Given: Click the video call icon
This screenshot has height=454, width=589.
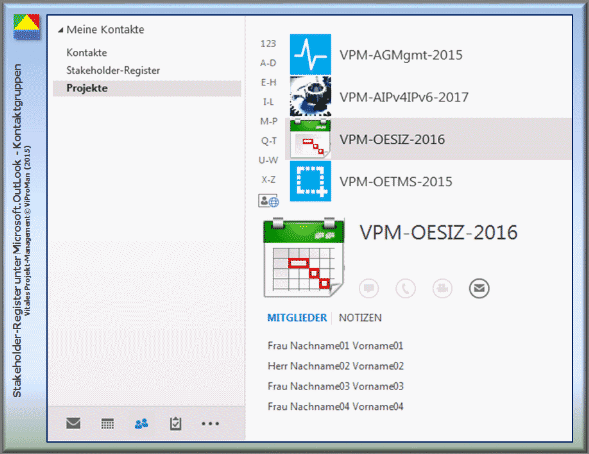Looking at the screenshot, I should [x=443, y=288].
